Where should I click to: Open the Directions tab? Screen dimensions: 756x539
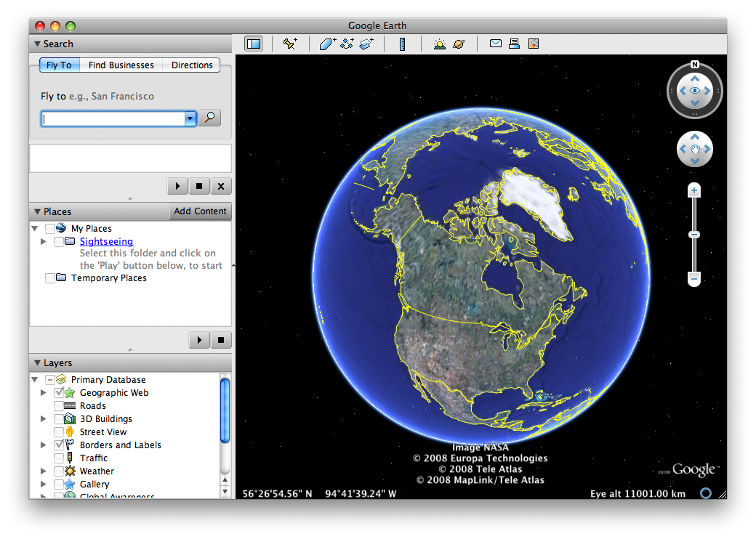(x=192, y=65)
